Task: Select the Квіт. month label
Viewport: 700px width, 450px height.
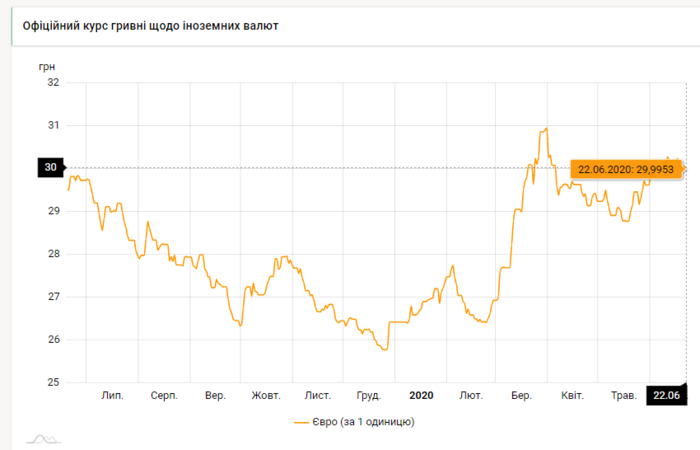Action: 572,396
